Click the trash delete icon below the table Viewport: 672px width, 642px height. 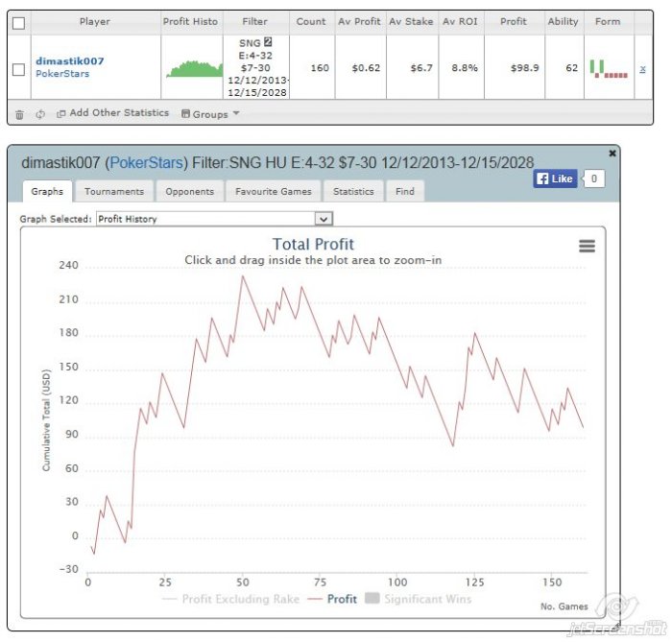pyautogui.click(x=19, y=114)
